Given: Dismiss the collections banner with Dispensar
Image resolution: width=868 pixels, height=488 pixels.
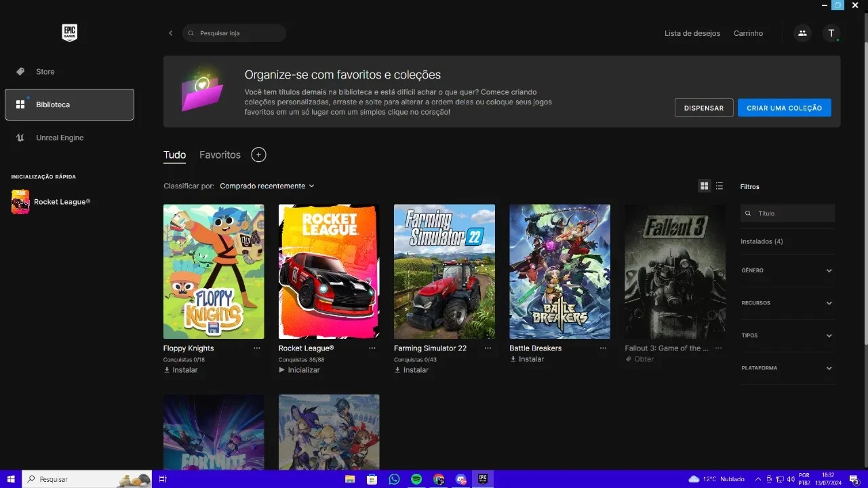Looking at the screenshot, I should pos(704,108).
